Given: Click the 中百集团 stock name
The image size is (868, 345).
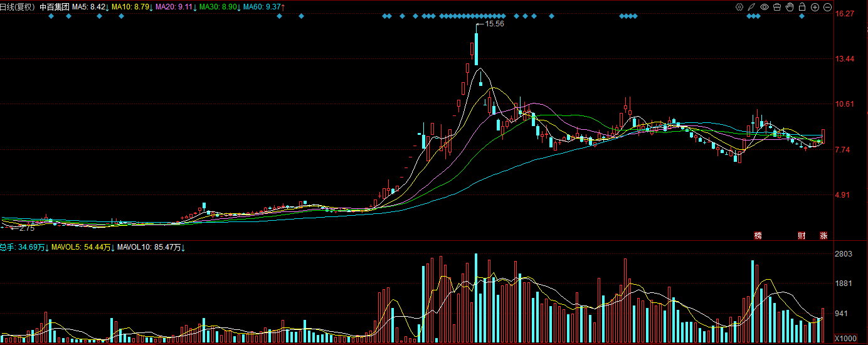Looking at the screenshot, I should tap(54, 7).
